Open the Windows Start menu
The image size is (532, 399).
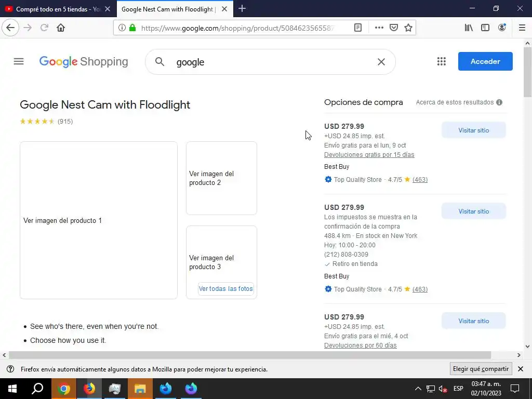[x=12, y=389]
